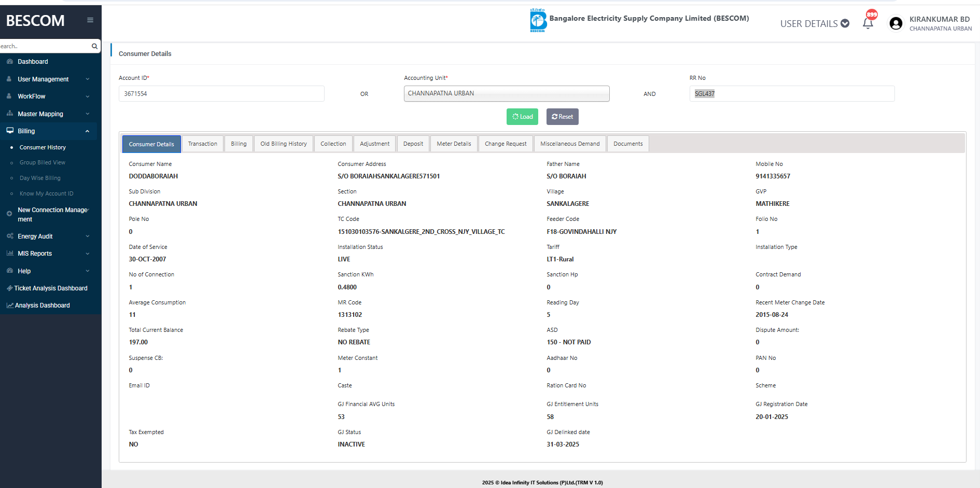
Task: Toggle the hamburger sidebar menu icon
Action: (90, 20)
